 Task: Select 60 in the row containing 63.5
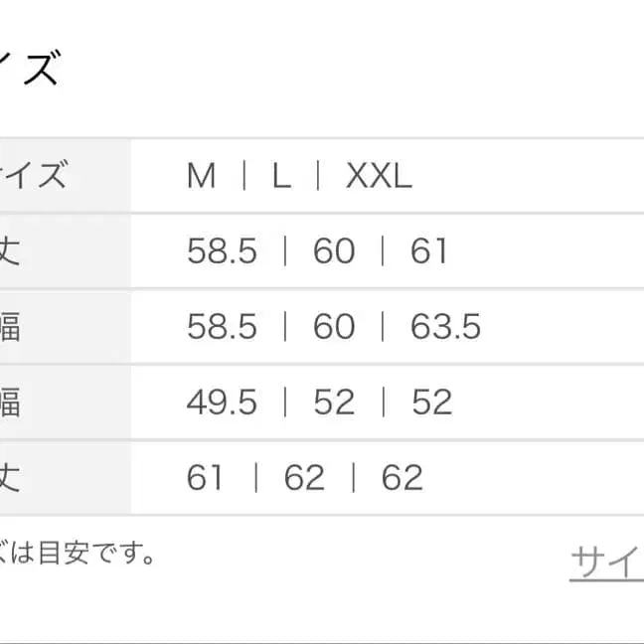[334, 327]
